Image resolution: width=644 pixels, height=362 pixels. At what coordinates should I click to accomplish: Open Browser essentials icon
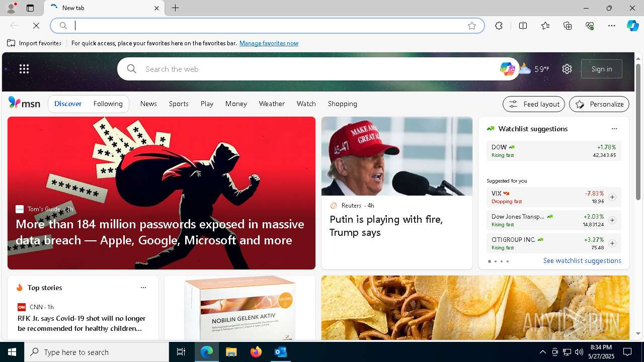coord(590,26)
